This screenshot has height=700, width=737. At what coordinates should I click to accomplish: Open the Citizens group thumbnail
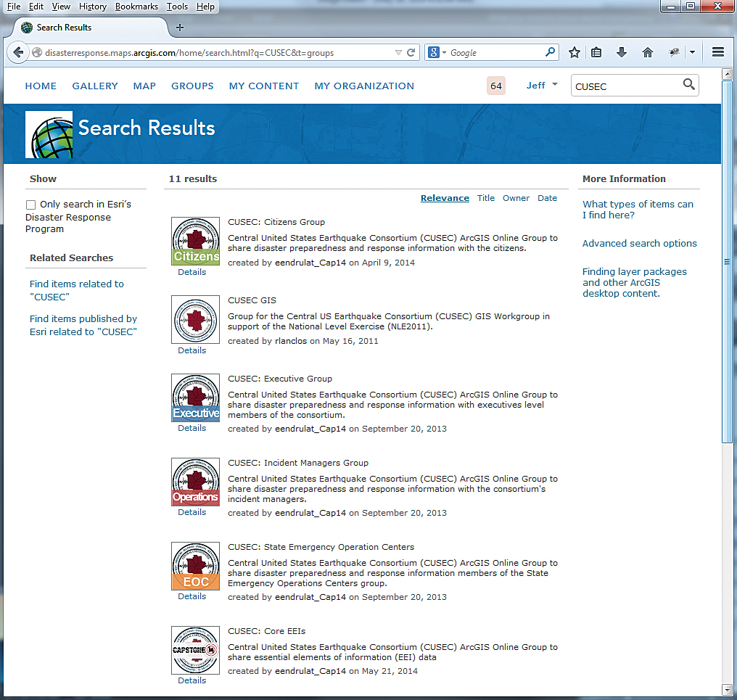(x=196, y=241)
